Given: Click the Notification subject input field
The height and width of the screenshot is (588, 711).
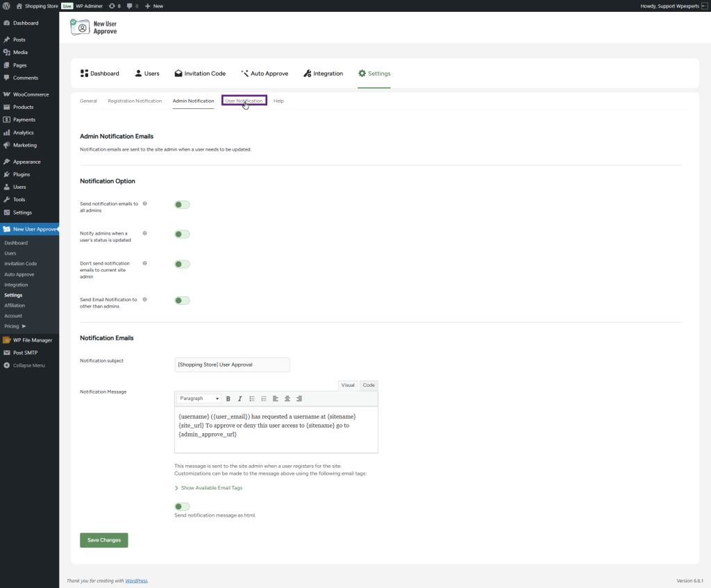Looking at the screenshot, I should click(x=232, y=365).
